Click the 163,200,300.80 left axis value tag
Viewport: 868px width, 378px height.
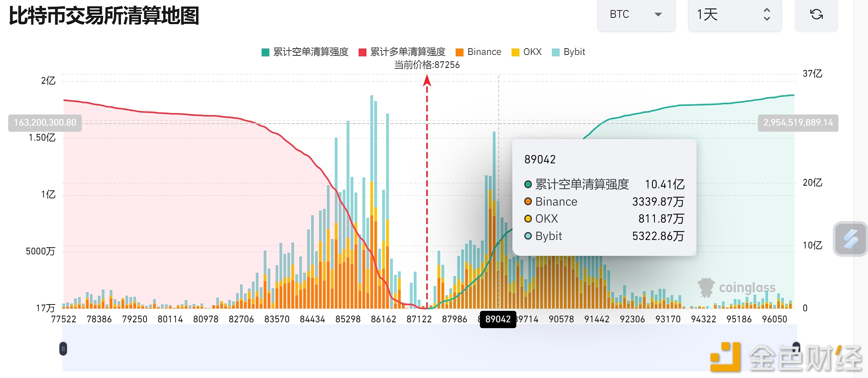[x=45, y=123]
